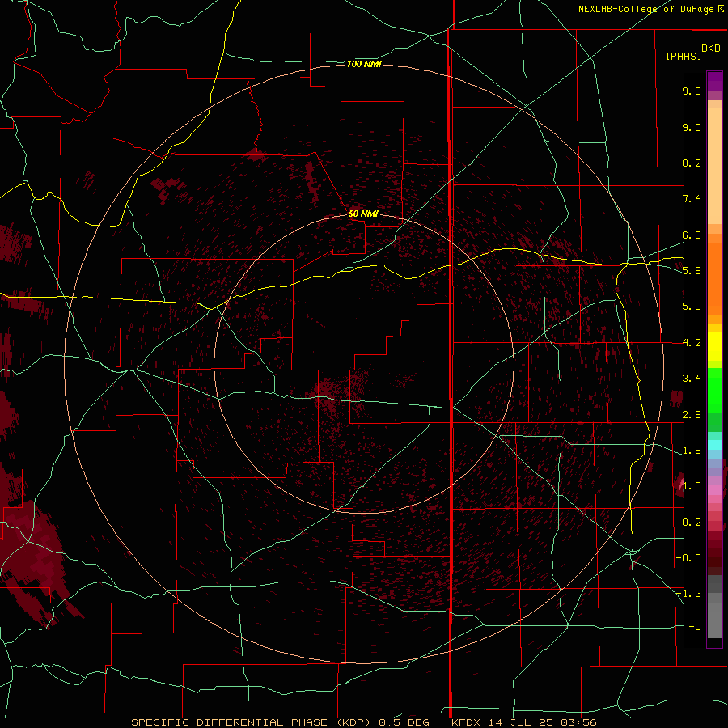Click the 4.2 scale value
Screen dimensions: 728x728
[x=692, y=343]
